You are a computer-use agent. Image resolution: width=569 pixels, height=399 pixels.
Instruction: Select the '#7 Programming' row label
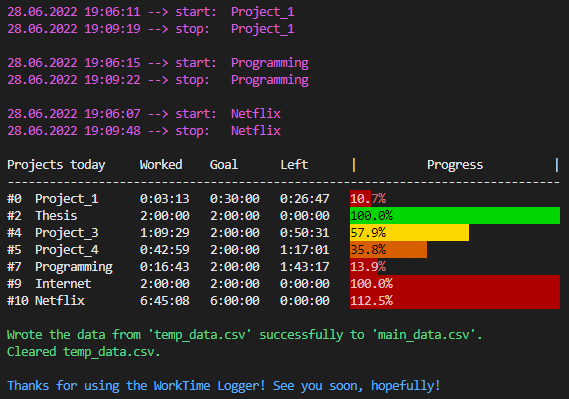coord(60,267)
